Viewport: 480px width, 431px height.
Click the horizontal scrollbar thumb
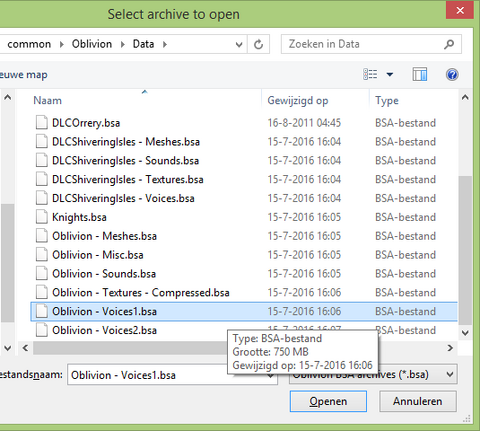130,348
